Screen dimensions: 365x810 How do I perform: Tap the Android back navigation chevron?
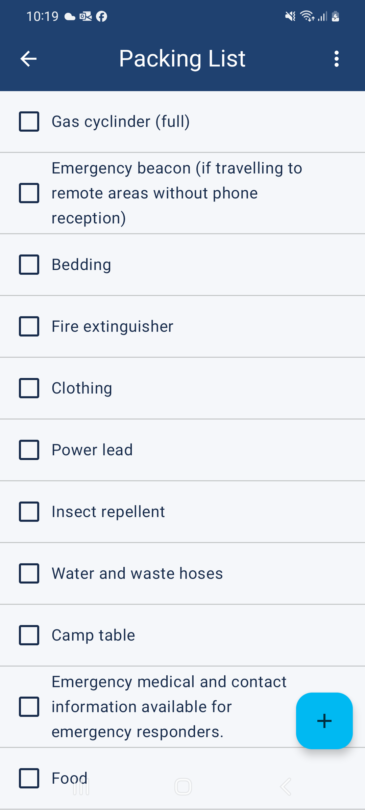click(x=285, y=787)
